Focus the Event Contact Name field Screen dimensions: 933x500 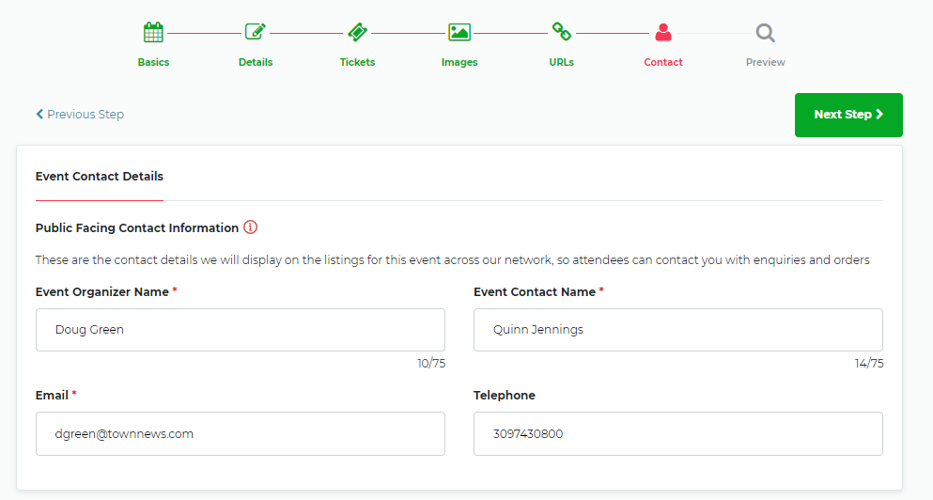(x=677, y=329)
